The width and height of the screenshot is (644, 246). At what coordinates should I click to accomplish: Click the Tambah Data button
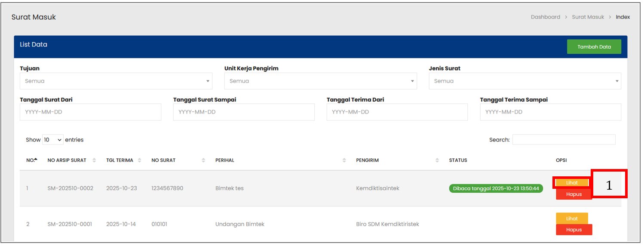(x=594, y=47)
